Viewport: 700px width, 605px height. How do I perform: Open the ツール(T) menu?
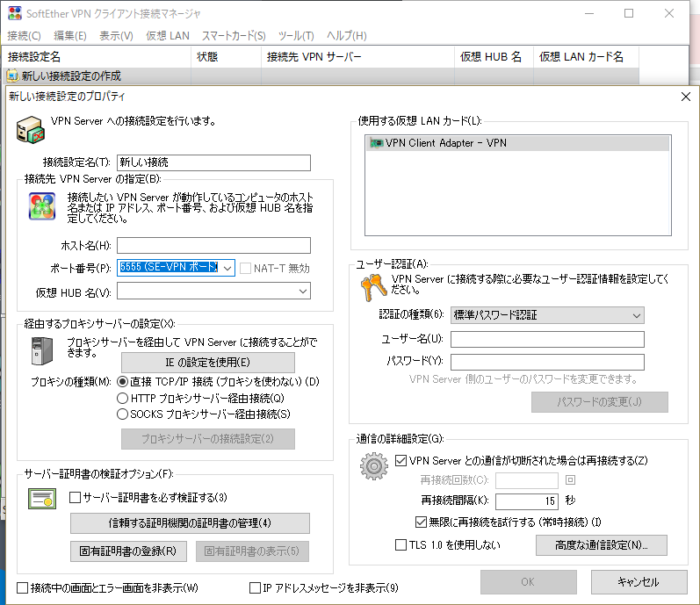295,36
